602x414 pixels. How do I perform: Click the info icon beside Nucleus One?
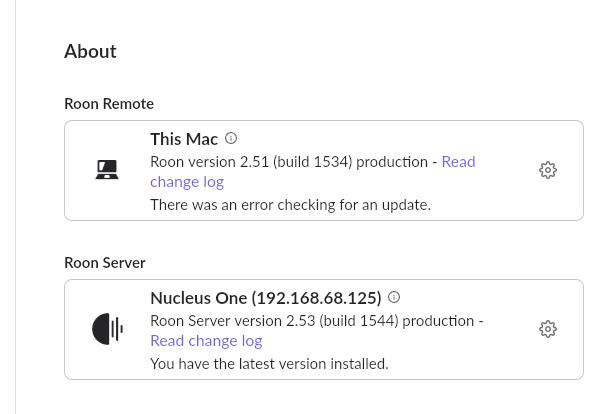[394, 297]
